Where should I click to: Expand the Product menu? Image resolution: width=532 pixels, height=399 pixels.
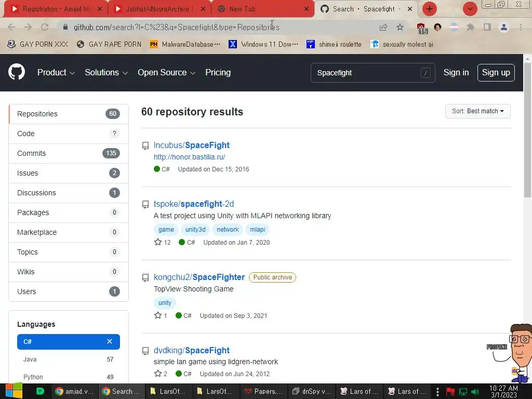click(56, 72)
